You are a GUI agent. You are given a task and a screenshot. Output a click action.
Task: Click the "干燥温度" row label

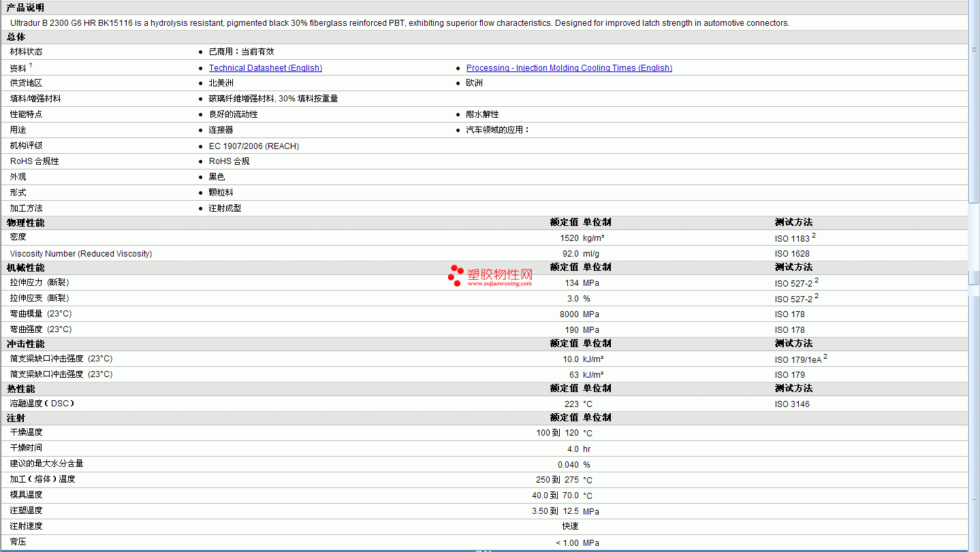click(26, 432)
